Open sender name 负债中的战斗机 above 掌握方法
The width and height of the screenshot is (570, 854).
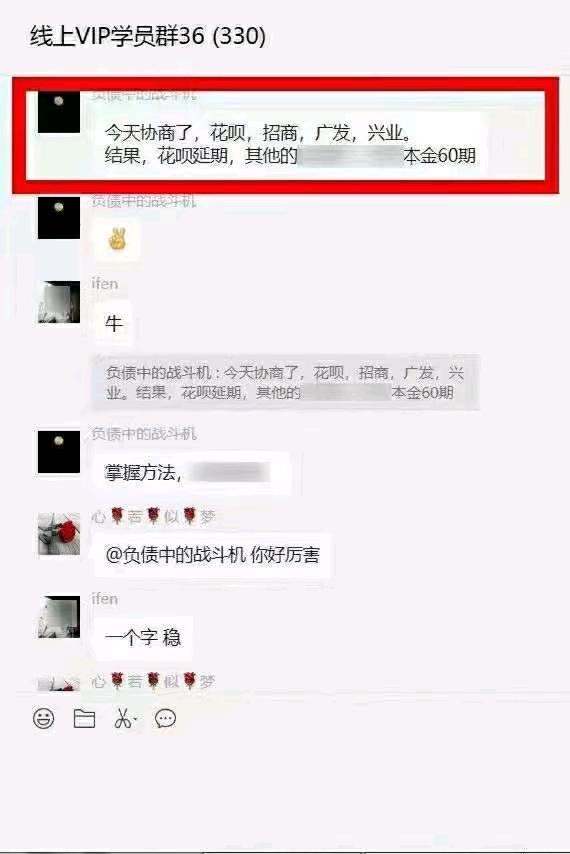144,434
